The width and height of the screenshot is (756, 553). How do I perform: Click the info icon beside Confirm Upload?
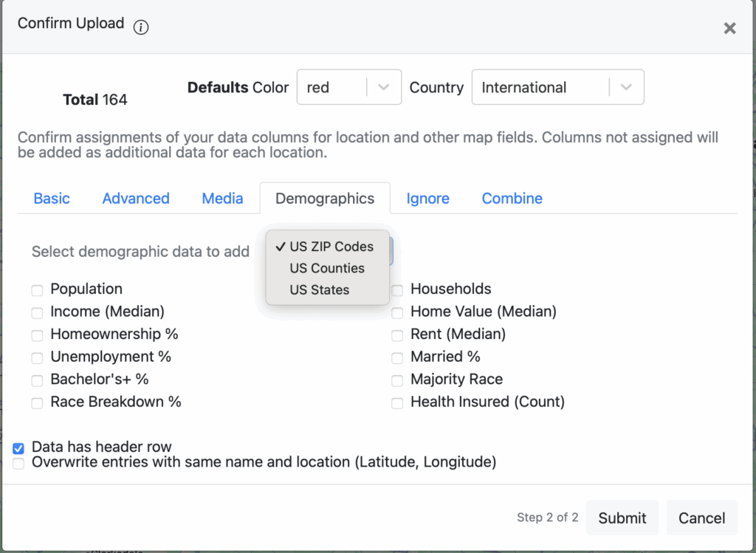click(141, 27)
